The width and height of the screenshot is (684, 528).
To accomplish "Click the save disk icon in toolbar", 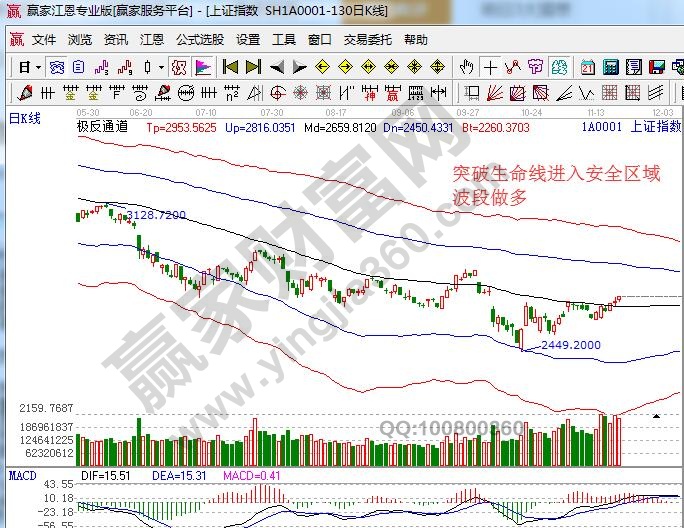I will [x=656, y=67].
